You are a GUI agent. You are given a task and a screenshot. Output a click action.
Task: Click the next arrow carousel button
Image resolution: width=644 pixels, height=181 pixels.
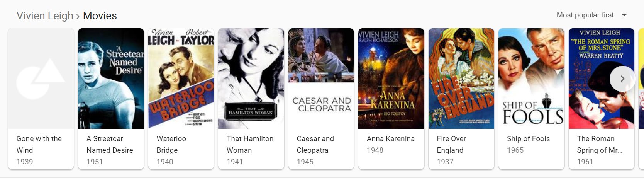pyautogui.click(x=622, y=79)
